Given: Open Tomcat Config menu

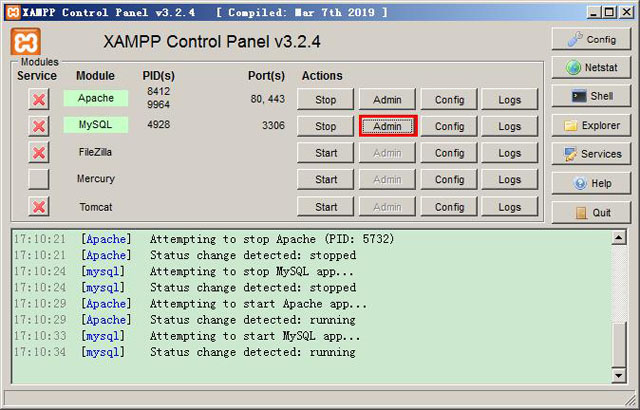Looking at the screenshot, I should 449,207.
